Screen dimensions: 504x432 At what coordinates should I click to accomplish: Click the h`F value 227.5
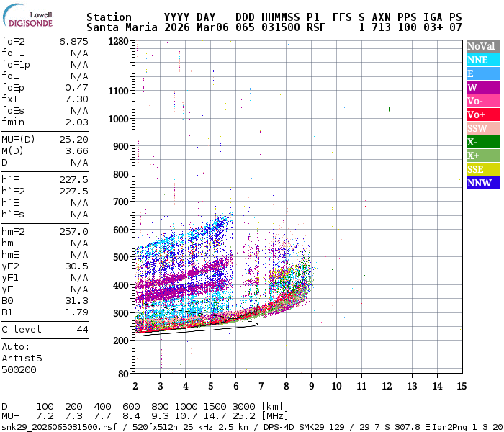click(x=73, y=179)
